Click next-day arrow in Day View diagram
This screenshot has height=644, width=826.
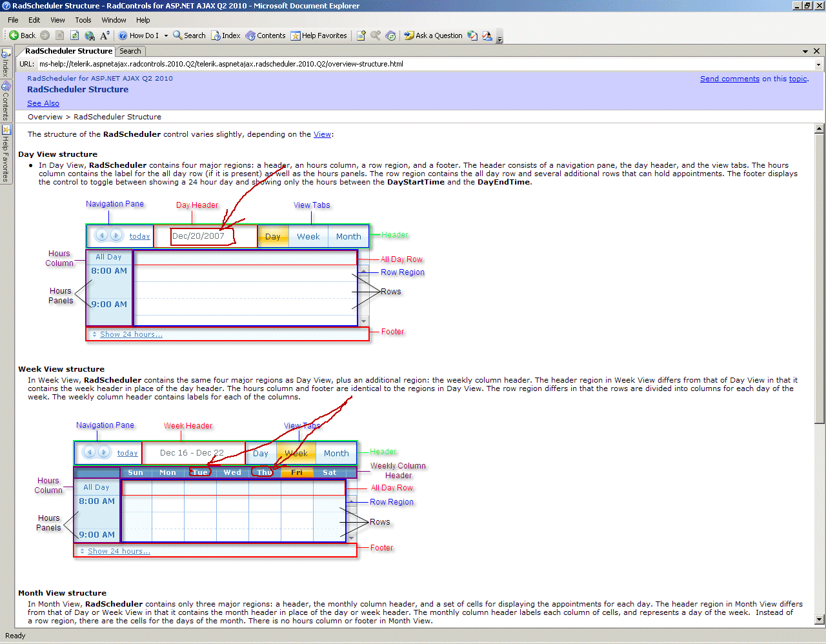pos(116,236)
